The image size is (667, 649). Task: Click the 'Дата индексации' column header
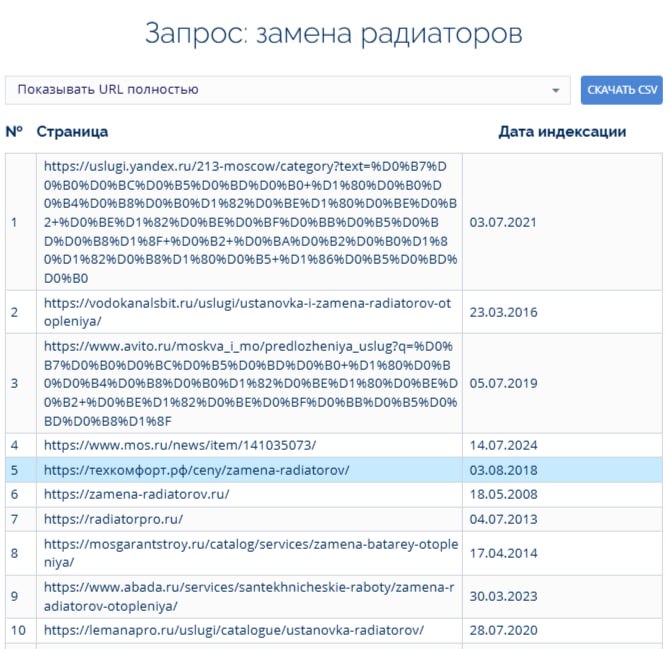pyautogui.click(x=562, y=132)
